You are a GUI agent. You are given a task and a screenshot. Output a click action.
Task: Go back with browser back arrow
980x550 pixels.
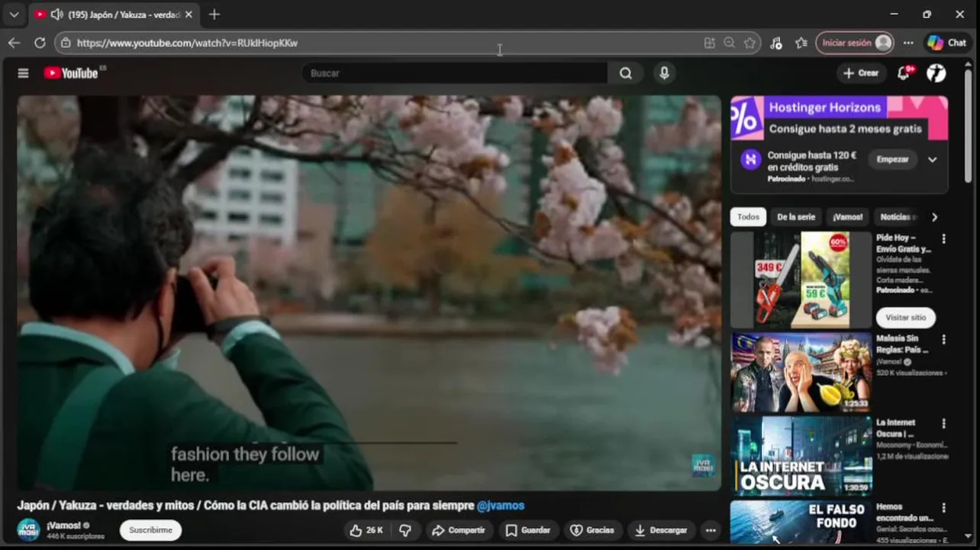(x=14, y=43)
